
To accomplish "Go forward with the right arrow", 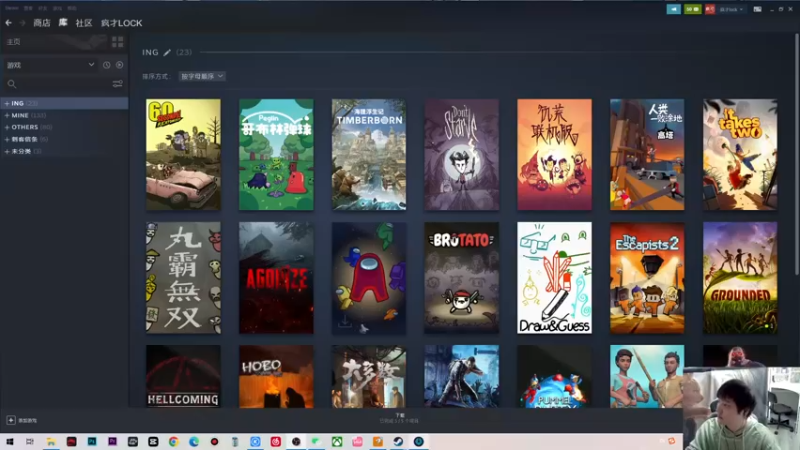I will click(22, 23).
